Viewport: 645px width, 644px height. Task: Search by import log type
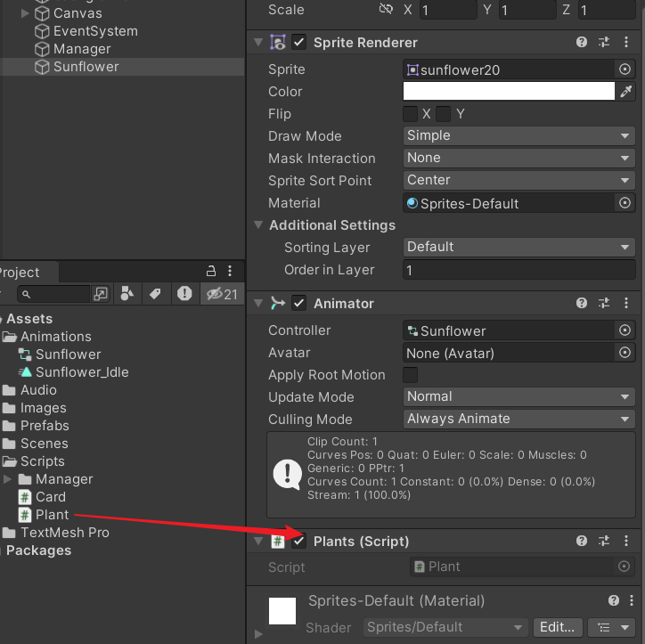184,294
